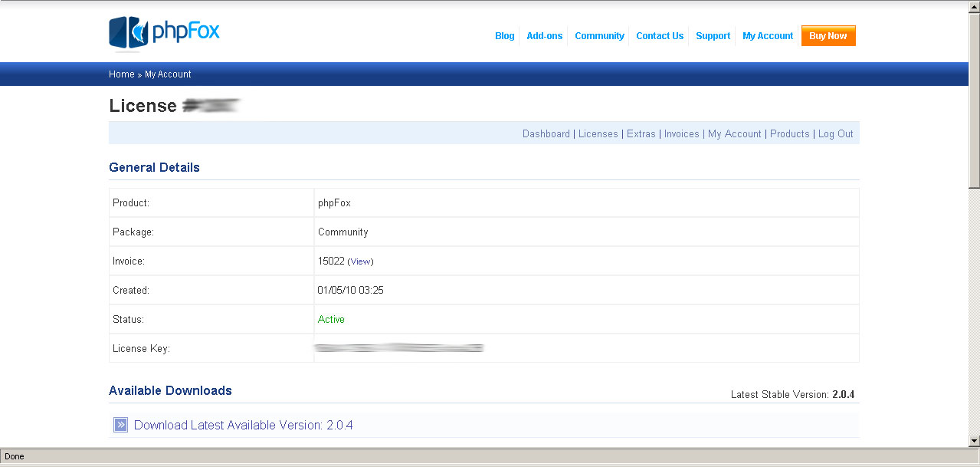Open the Invoices sub-menu link
980x467 pixels.
coord(682,133)
